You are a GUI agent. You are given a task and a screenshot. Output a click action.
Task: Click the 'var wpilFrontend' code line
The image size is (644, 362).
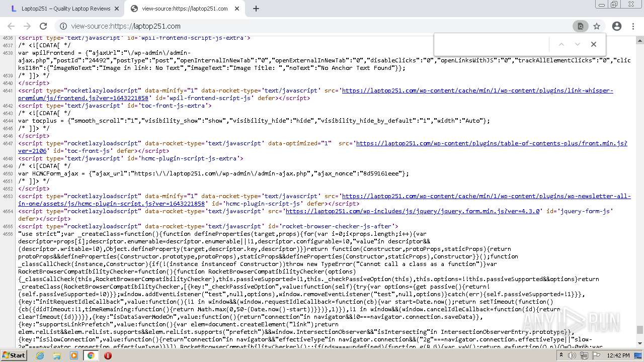[x=324, y=60]
